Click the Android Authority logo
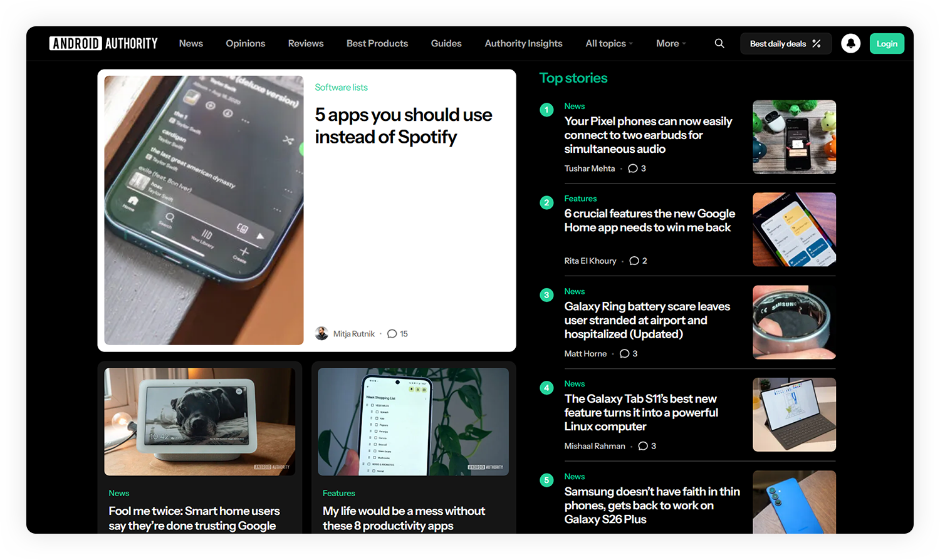940x560 pixels. (103, 43)
